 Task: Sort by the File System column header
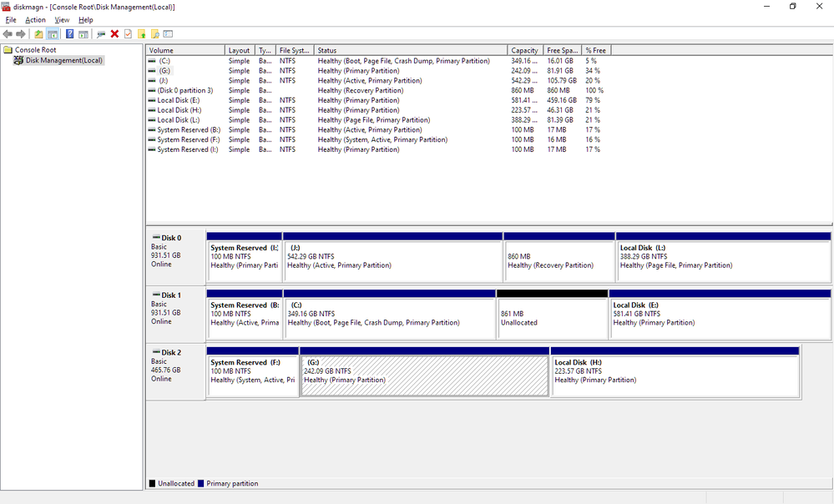[x=295, y=51]
